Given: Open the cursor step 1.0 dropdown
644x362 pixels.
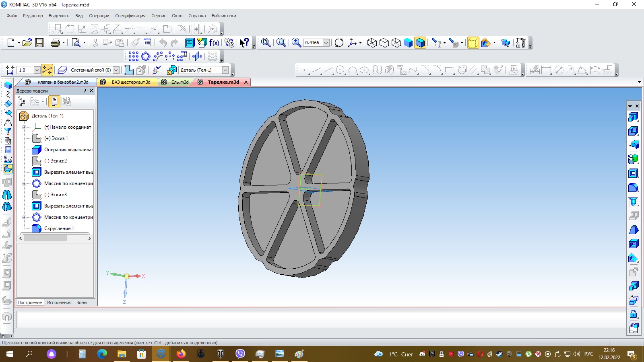Looking at the screenshot, I should [37, 70].
